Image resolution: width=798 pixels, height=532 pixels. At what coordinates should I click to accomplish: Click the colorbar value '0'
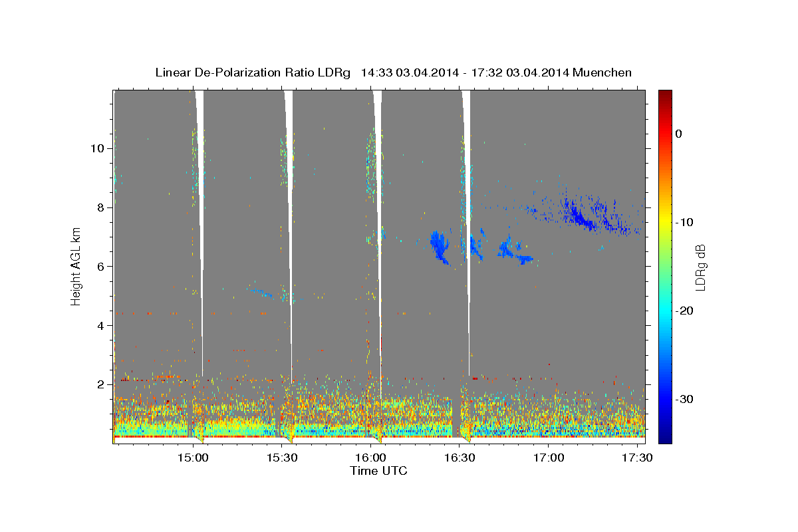pyautogui.click(x=679, y=134)
